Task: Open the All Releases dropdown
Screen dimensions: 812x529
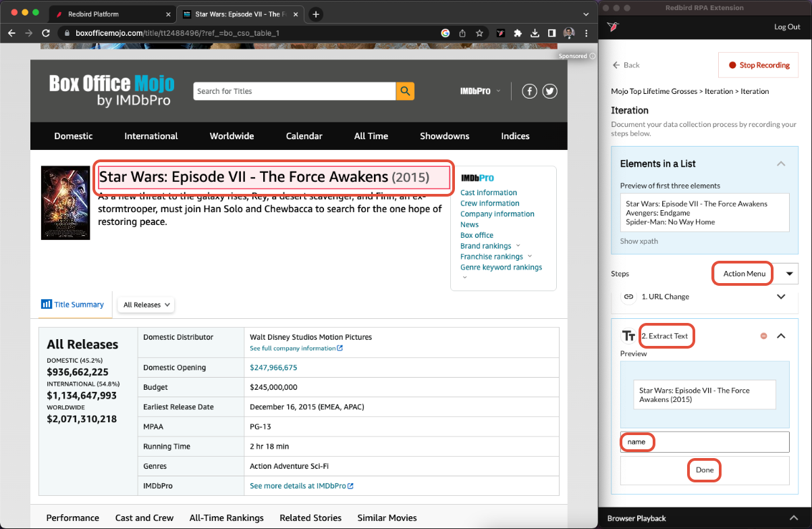Action: click(146, 305)
